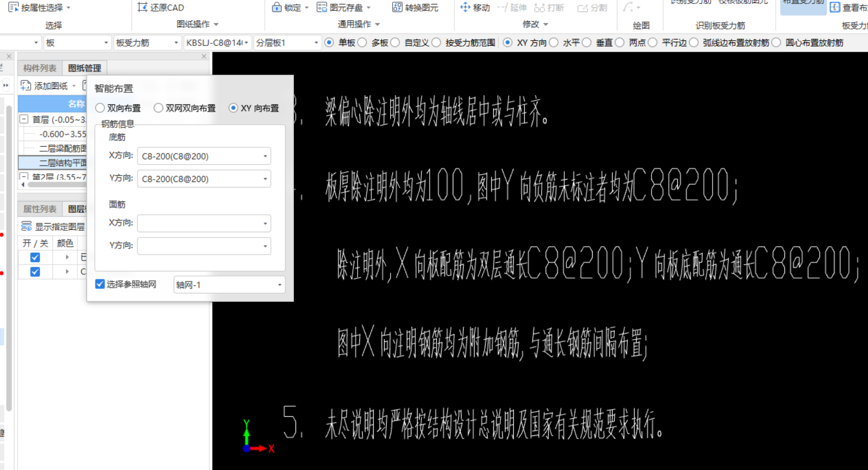
Task: Open the 板受力筋 dropdown
Action: [x=147, y=42]
